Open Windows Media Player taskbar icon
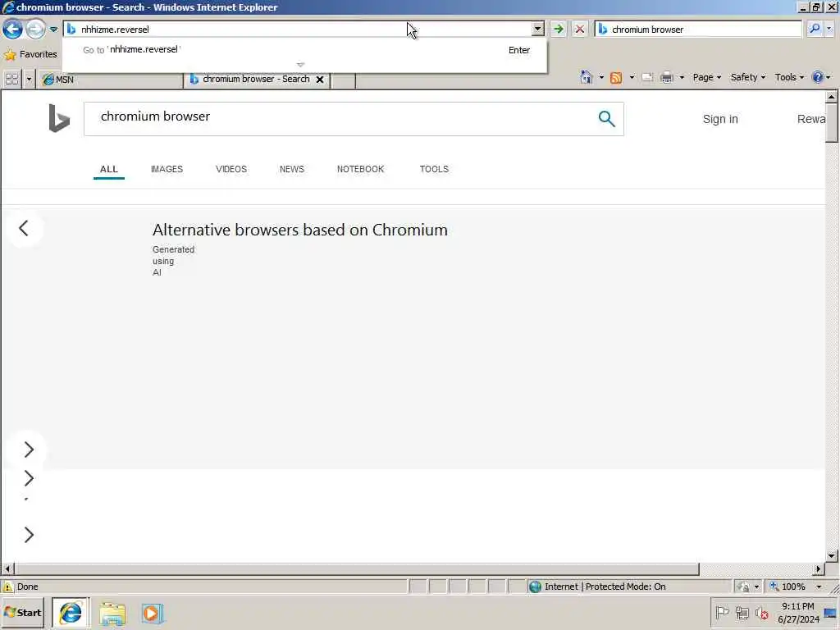The image size is (840, 630). tap(152, 614)
